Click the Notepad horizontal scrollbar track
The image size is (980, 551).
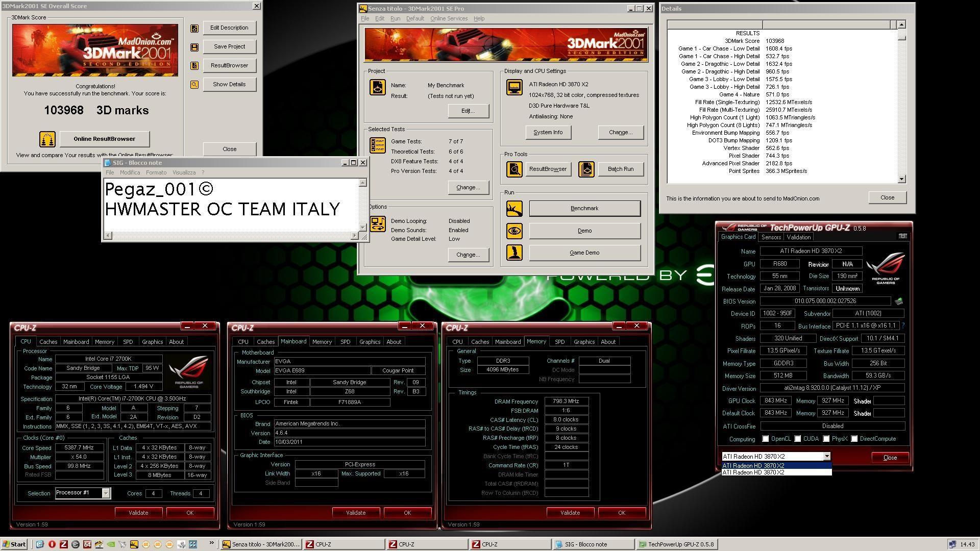point(231,235)
